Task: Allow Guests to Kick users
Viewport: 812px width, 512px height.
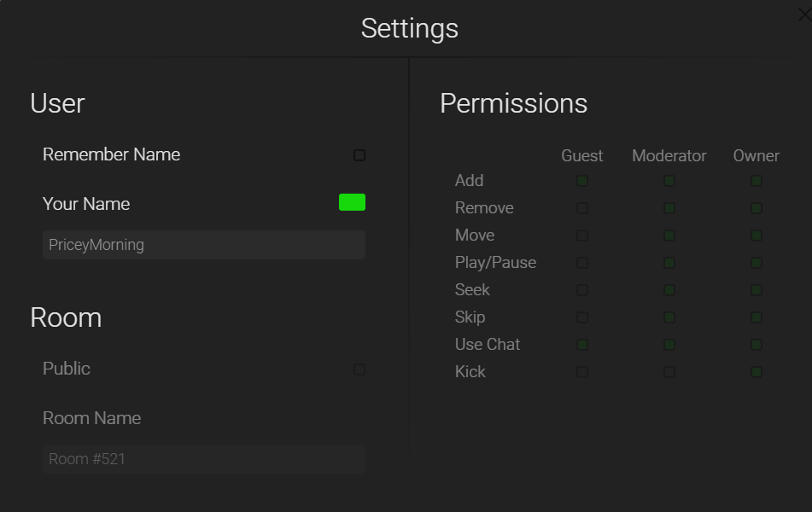Action: (582, 372)
